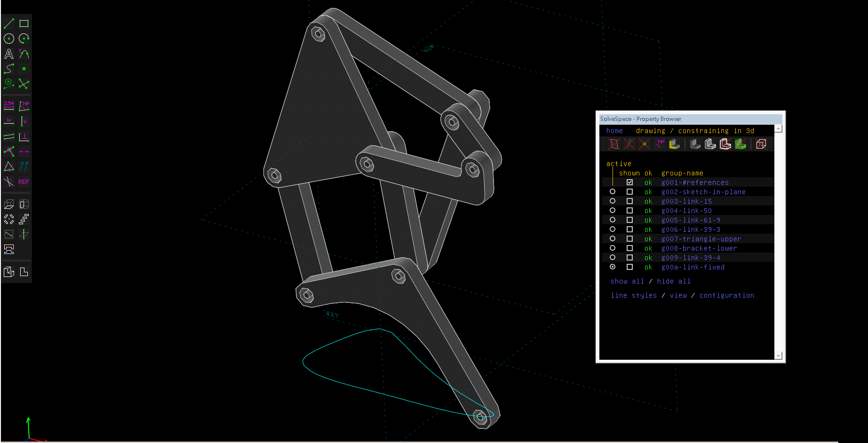Select the rectangle sketch tool
The width and height of the screenshot is (868, 443).
point(24,23)
